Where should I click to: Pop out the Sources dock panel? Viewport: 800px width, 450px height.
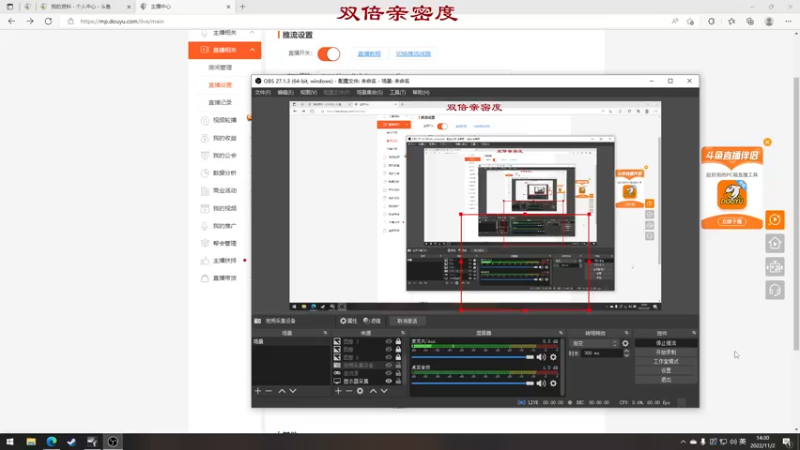click(x=403, y=333)
